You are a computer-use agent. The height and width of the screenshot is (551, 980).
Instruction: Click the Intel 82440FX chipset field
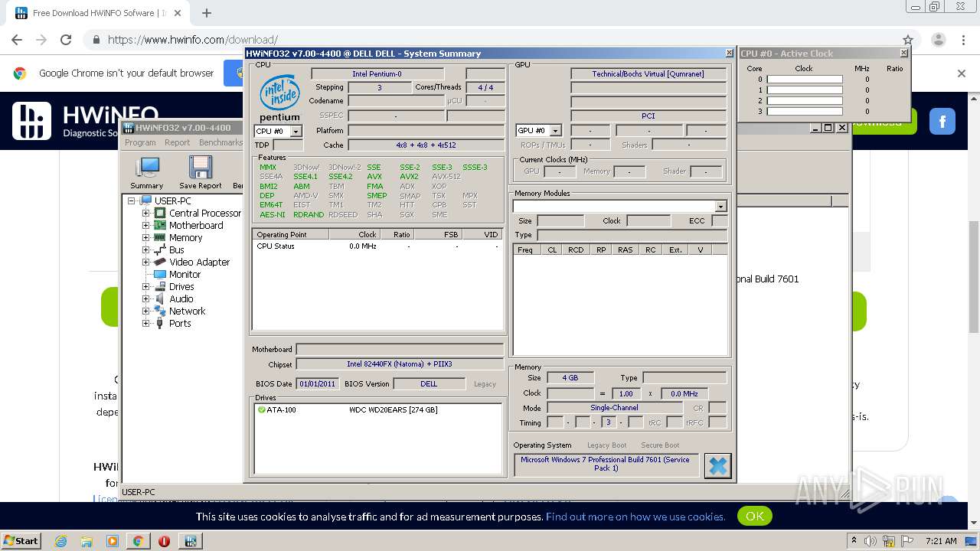pyautogui.click(x=399, y=364)
